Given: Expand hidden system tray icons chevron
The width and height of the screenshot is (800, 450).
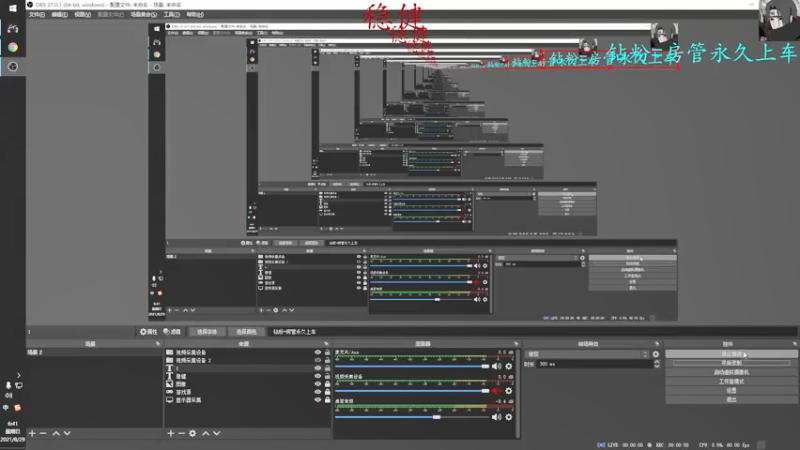Looking at the screenshot, I should point(19,376).
